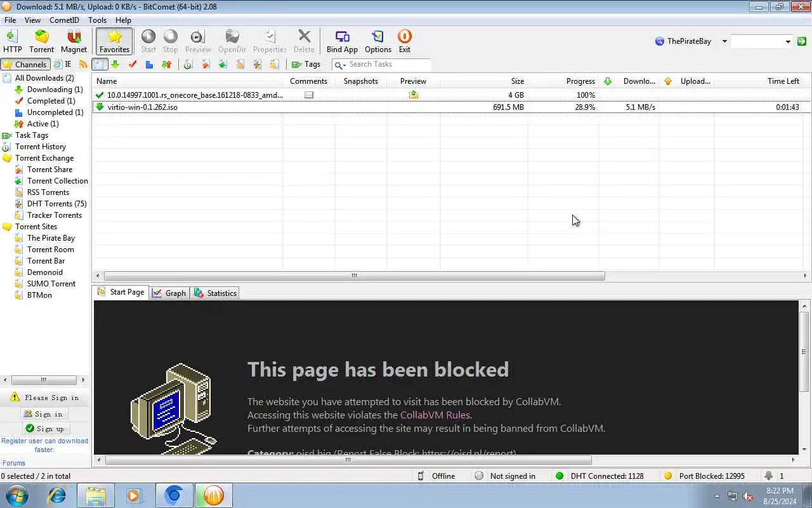Open the ThePirateBay search engine dropdown
The height and width of the screenshot is (508, 812).
(724, 41)
